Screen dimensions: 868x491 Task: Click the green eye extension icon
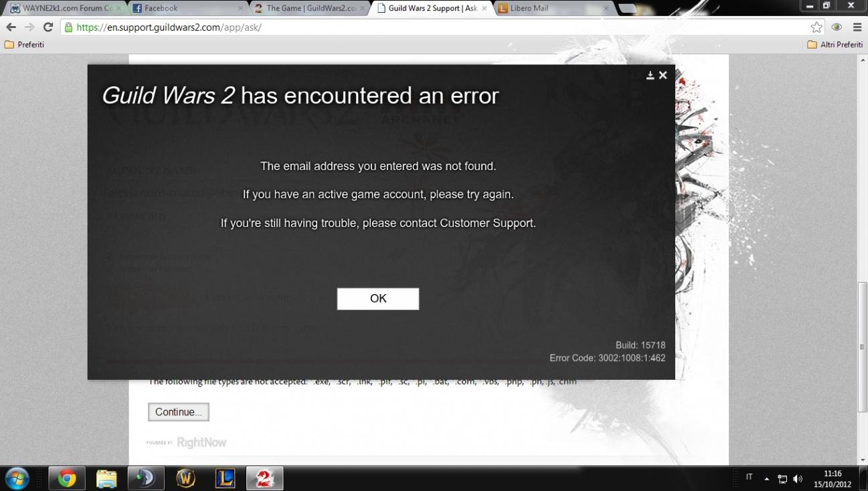click(837, 27)
